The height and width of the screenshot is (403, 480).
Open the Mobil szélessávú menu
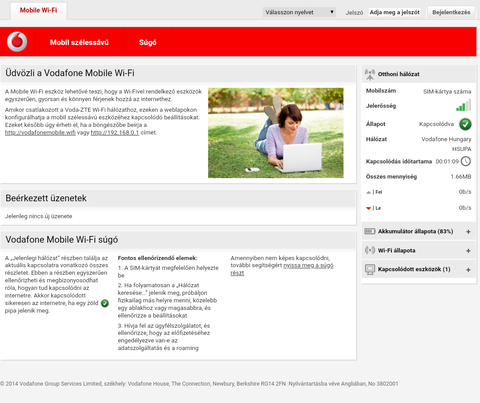79,42
